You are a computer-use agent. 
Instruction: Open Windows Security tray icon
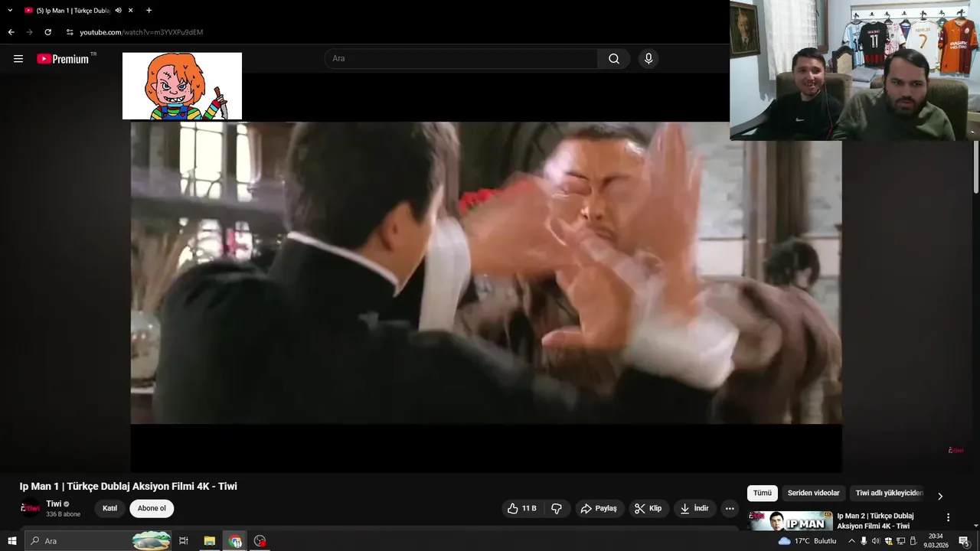click(x=888, y=541)
